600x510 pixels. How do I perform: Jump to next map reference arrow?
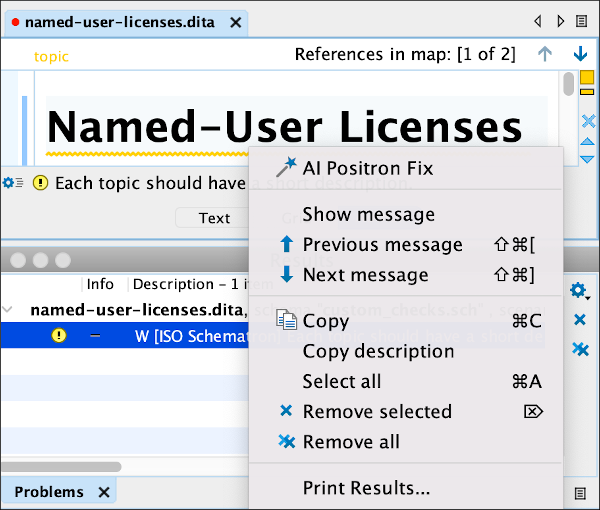tap(580, 54)
